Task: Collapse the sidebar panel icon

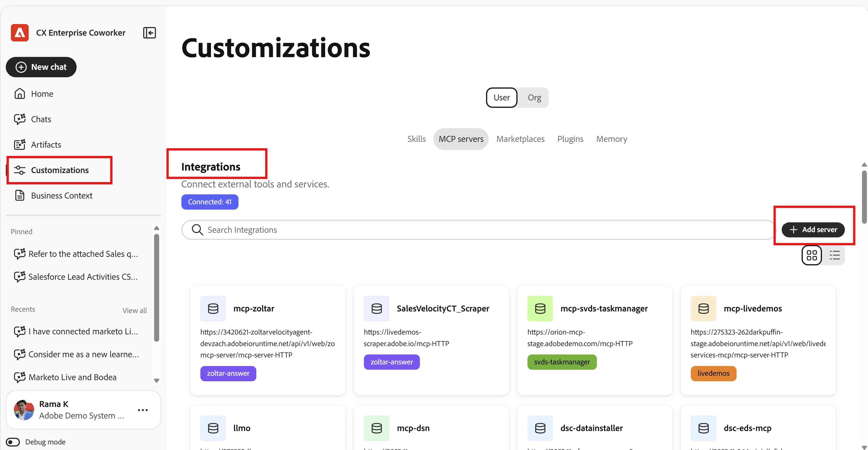Action: (149, 33)
